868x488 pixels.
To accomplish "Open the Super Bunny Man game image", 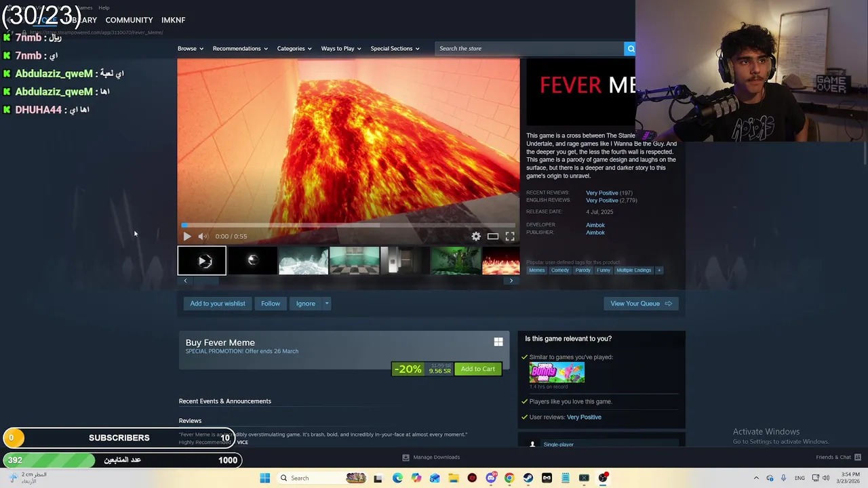I will (x=557, y=373).
